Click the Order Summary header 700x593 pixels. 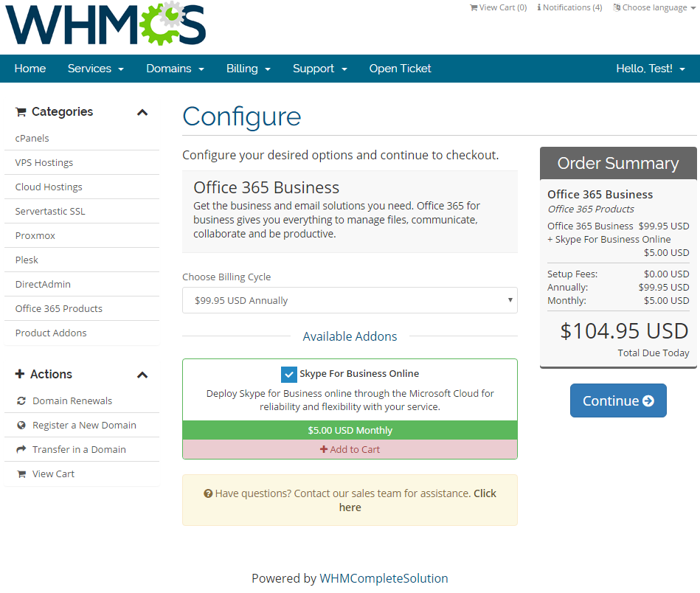618,163
